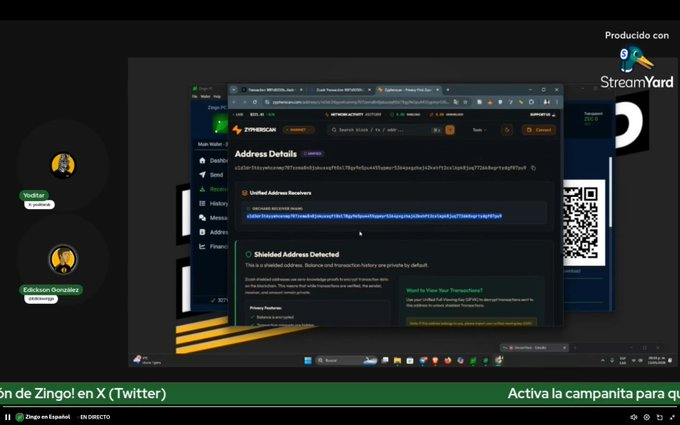Open the File menu in Zingo PC
Viewport: 680px width, 425px height.
click(195, 96)
